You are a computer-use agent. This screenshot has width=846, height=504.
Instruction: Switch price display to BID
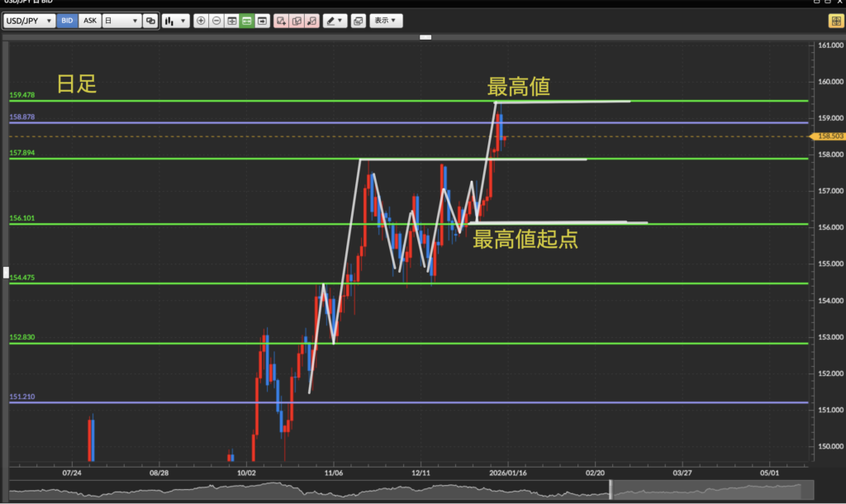point(68,21)
